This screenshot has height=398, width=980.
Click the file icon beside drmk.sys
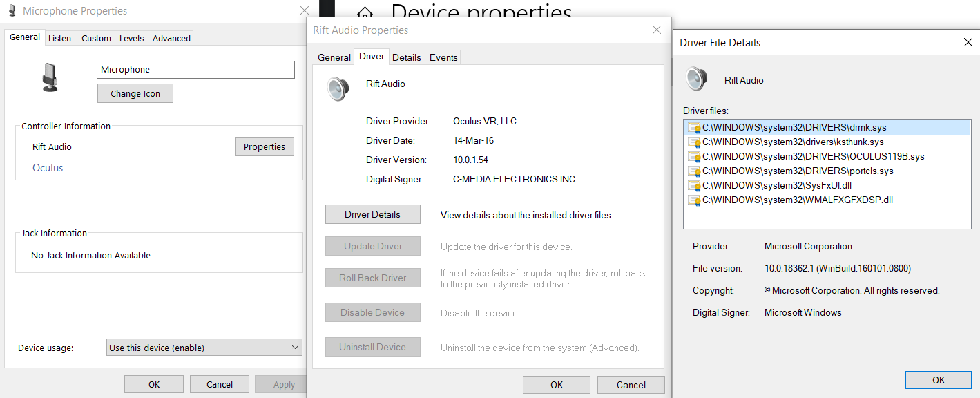pos(694,127)
